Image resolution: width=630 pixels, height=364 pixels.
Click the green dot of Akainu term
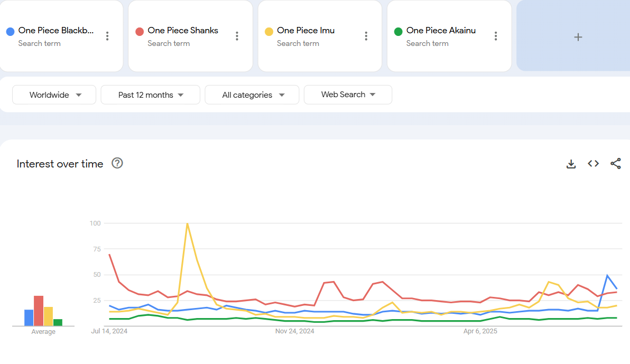pyautogui.click(x=398, y=31)
